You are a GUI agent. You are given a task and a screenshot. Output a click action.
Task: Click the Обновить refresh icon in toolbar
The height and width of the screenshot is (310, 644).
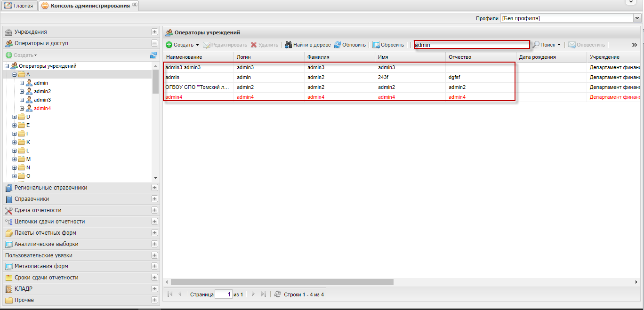[x=338, y=45]
